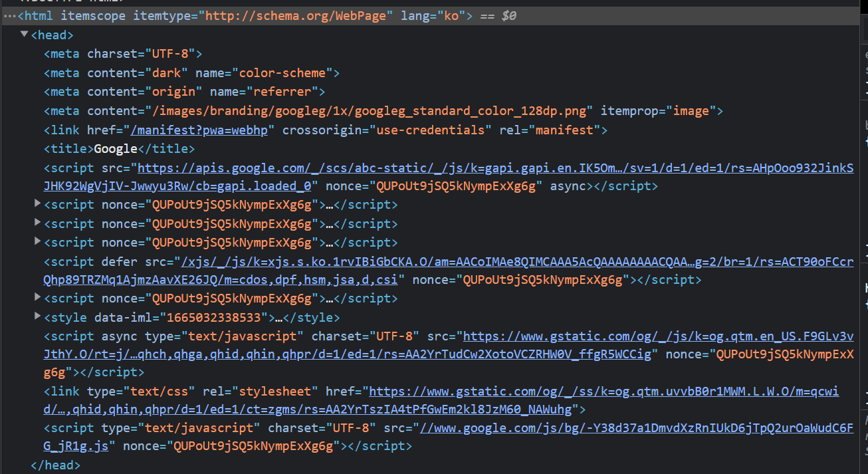Click the "referrer" name value
Screen dimensions: 868x474
[282, 92]
